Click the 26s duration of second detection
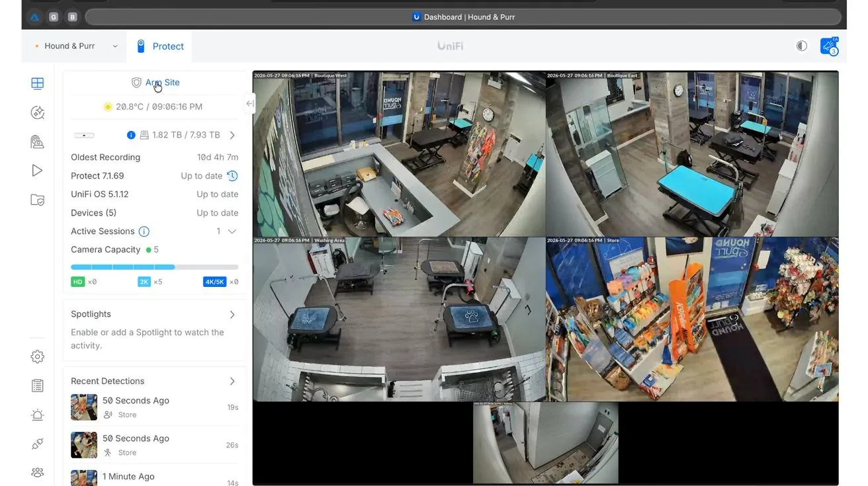This screenshot has width=868, height=486. 232,445
